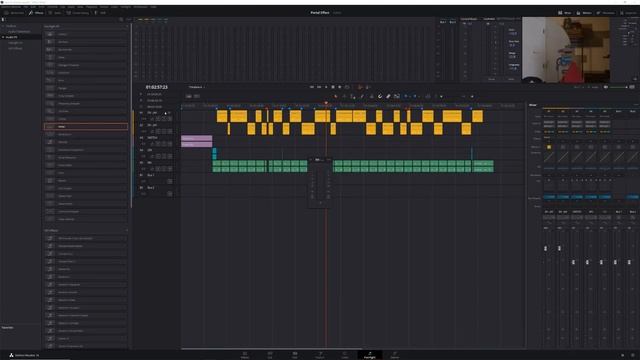Click the Rewind transport button

pyautogui.click(x=312, y=87)
